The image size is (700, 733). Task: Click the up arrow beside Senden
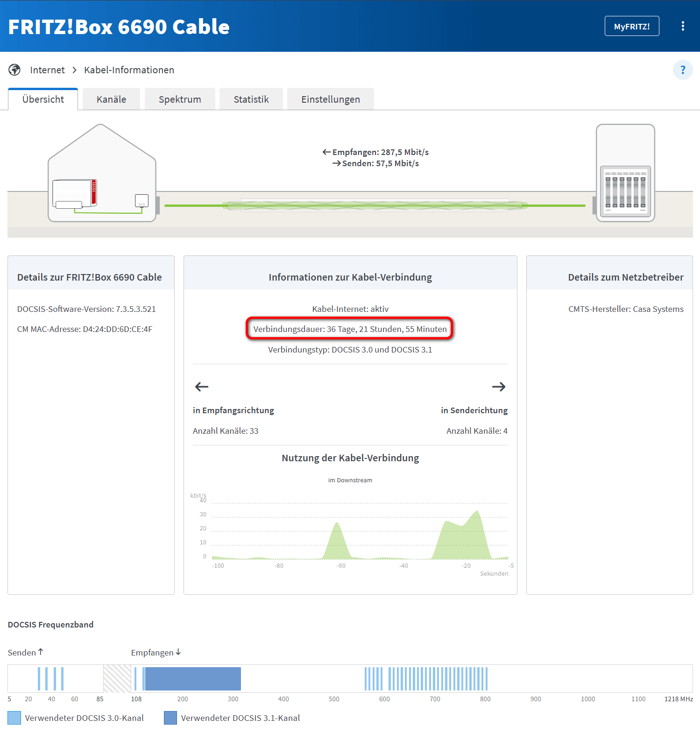pos(41,652)
